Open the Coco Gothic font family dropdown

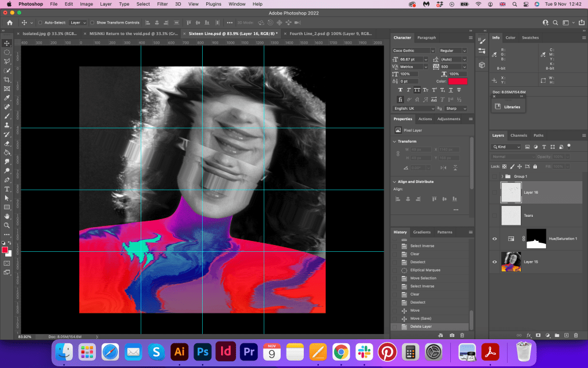point(432,51)
